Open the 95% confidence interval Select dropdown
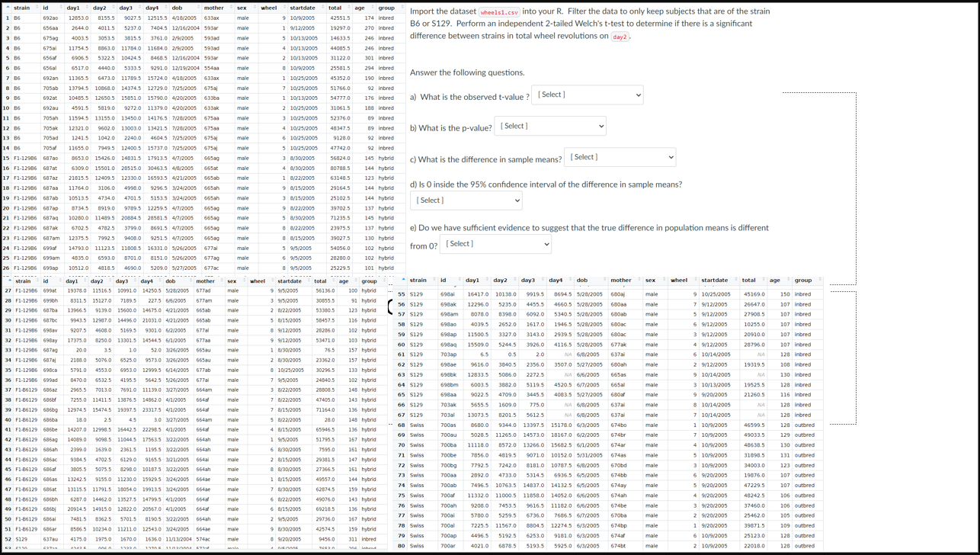The image size is (980, 555). coord(466,200)
